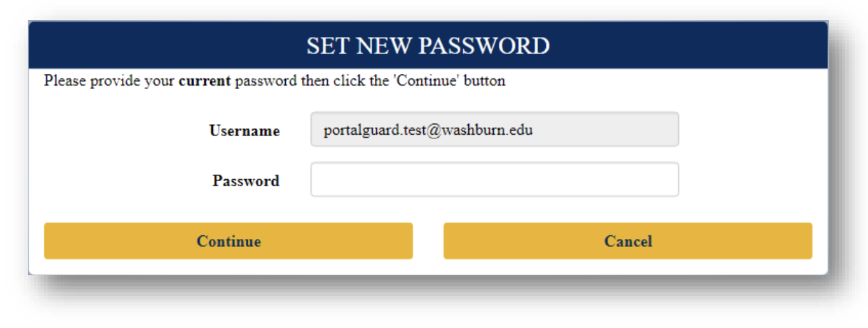Click the portalguard.test@washburn.edu email text
The width and height of the screenshot is (868, 328).
[428, 130]
